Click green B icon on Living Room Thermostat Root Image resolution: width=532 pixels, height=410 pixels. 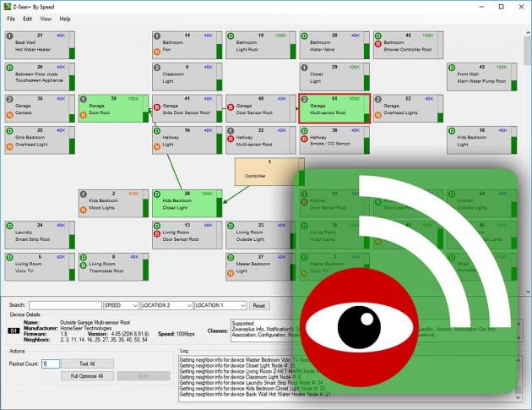tap(83, 265)
